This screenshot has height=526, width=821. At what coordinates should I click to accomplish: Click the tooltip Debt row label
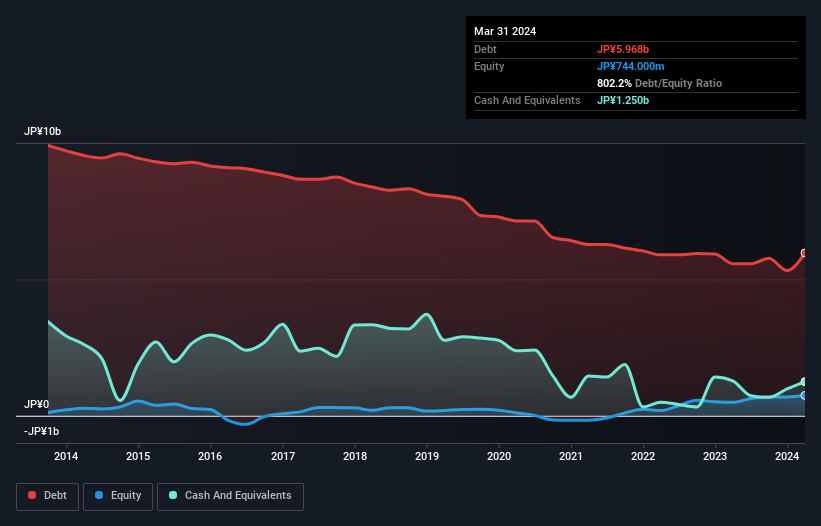tap(485, 49)
